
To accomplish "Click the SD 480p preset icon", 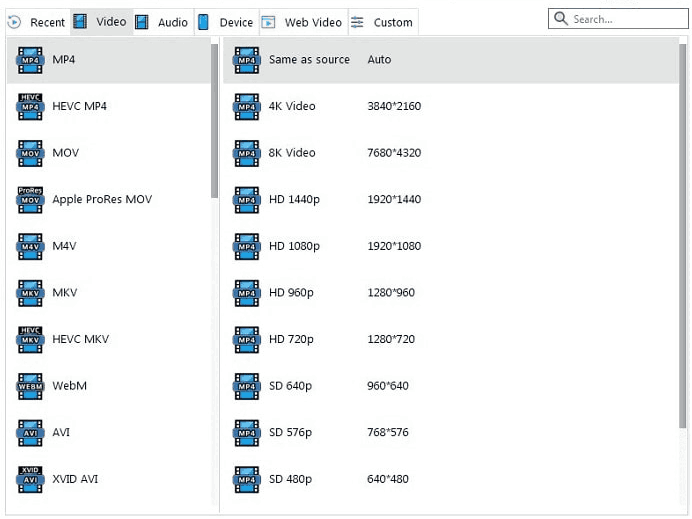I will (x=247, y=479).
